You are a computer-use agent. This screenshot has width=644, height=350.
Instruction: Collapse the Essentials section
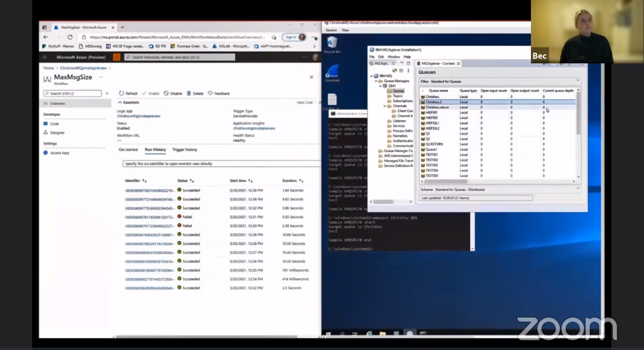(x=120, y=102)
